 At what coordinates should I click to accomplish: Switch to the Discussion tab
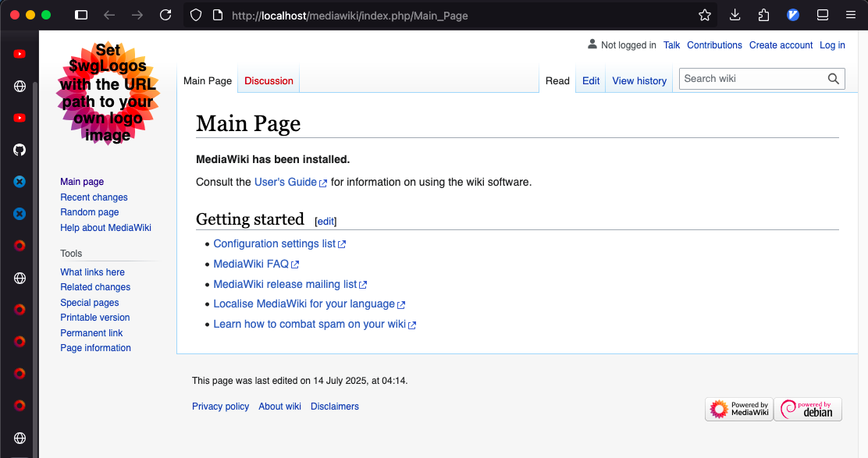pos(269,81)
